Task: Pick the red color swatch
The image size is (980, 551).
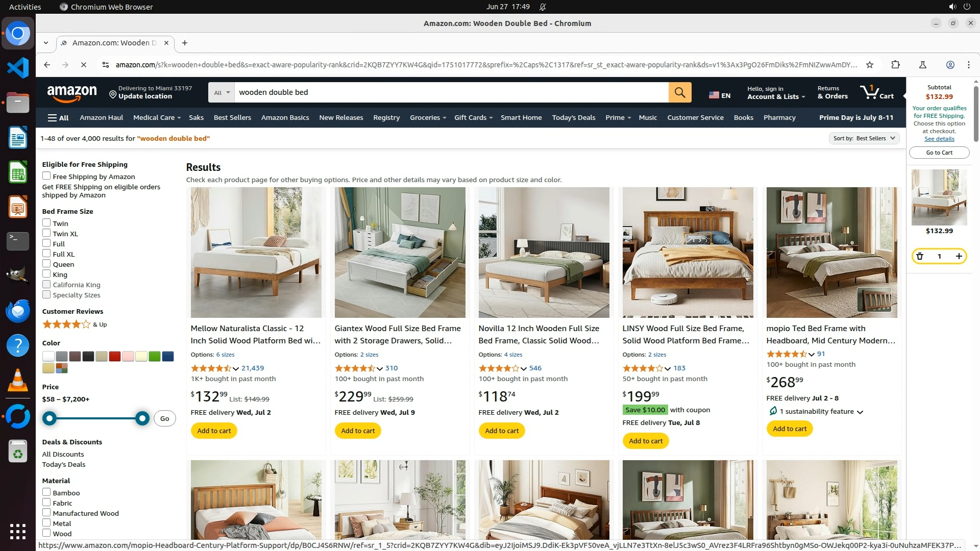Action: point(115,356)
